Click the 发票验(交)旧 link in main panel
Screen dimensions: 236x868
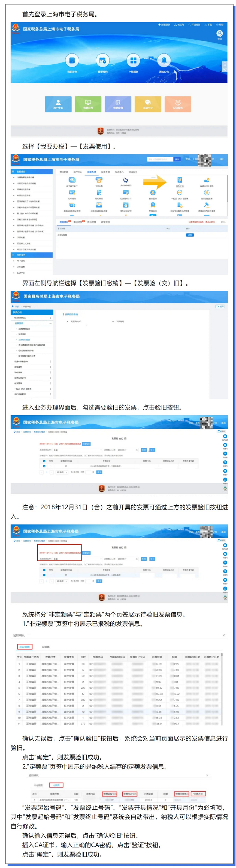76,321
